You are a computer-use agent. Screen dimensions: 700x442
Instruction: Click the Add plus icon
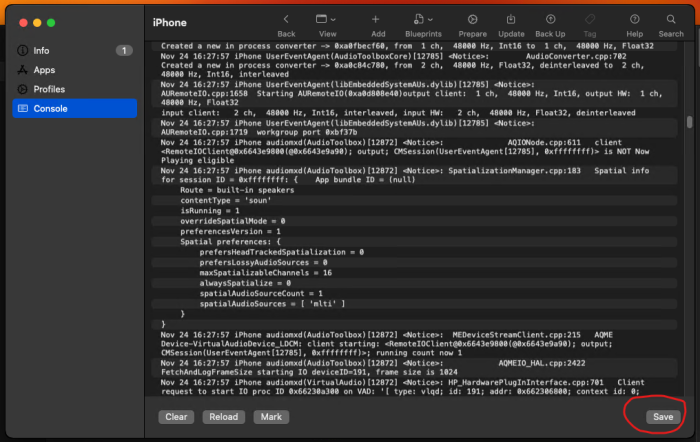click(x=375, y=19)
